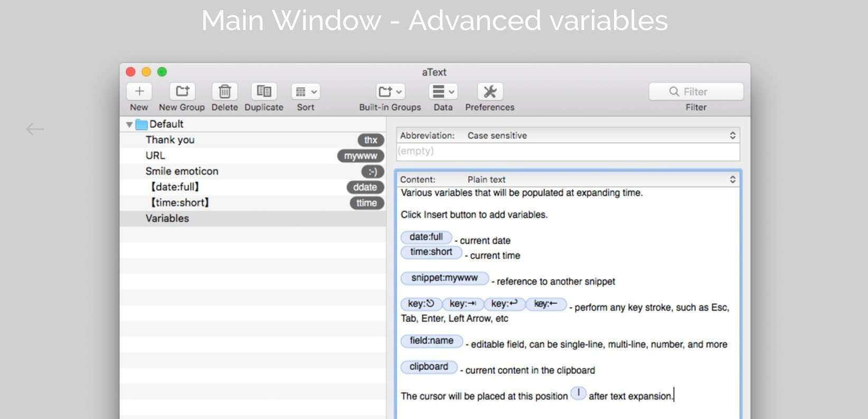This screenshot has width=868, height=419.
Task: Collapse the Default group triangle
Action: click(129, 125)
